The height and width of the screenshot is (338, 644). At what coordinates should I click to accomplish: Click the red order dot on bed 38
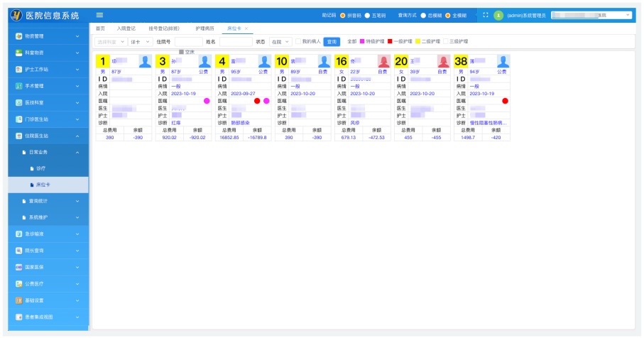tap(505, 101)
